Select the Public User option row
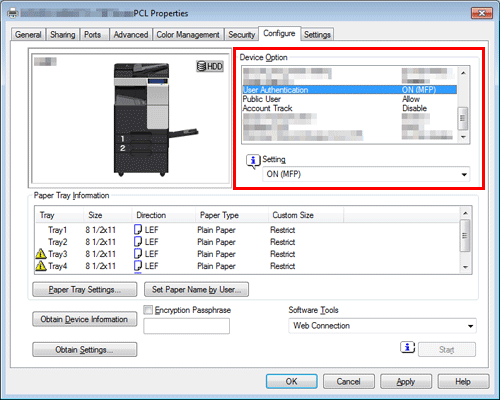Viewport: 500px width, 400px height. [349, 99]
